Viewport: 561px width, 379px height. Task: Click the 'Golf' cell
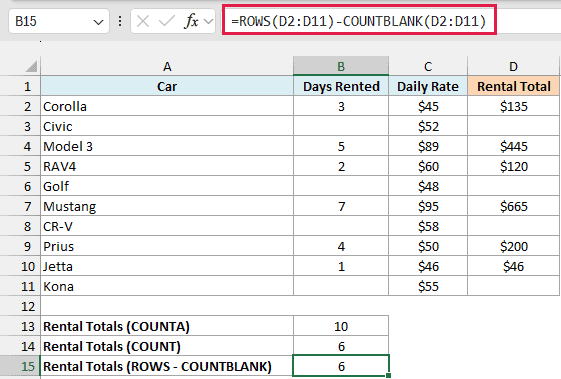pos(167,186)
